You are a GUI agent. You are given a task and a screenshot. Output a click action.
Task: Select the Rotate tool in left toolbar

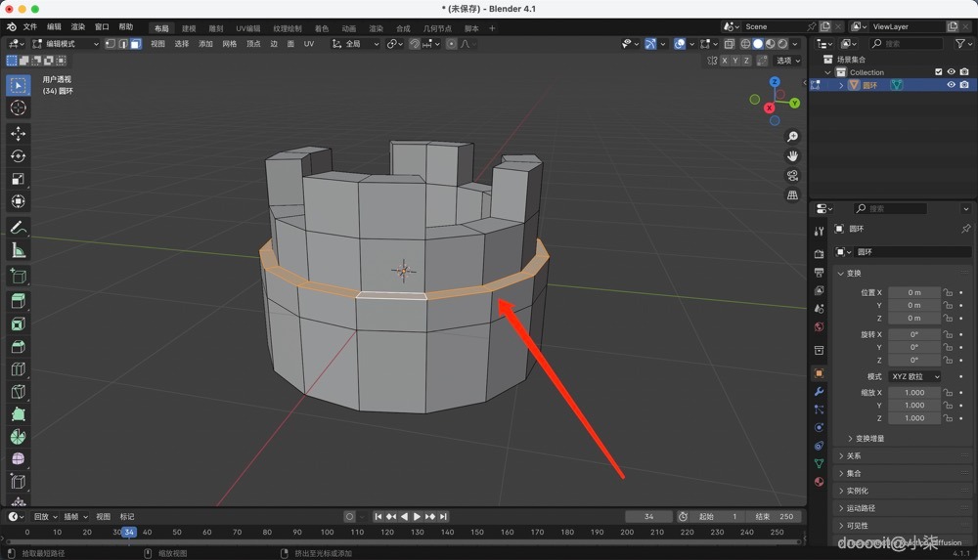[x=18, y=156]
